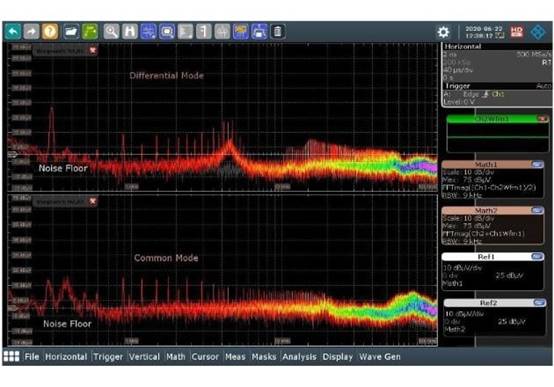Screen dimensions: 554x387
Task: Close the Differential Mode diagram label tab
Action: click(x=93, y=51)
